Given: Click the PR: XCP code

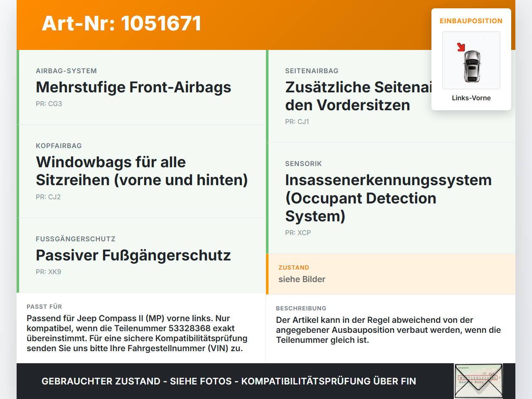Looking at the screenshot, I should (x=298, y=233).
